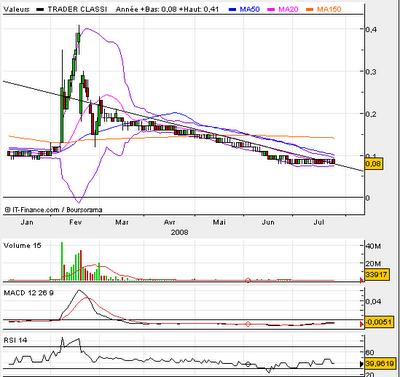Click the 0,04 MACD axis label

[x=373, y=301]
